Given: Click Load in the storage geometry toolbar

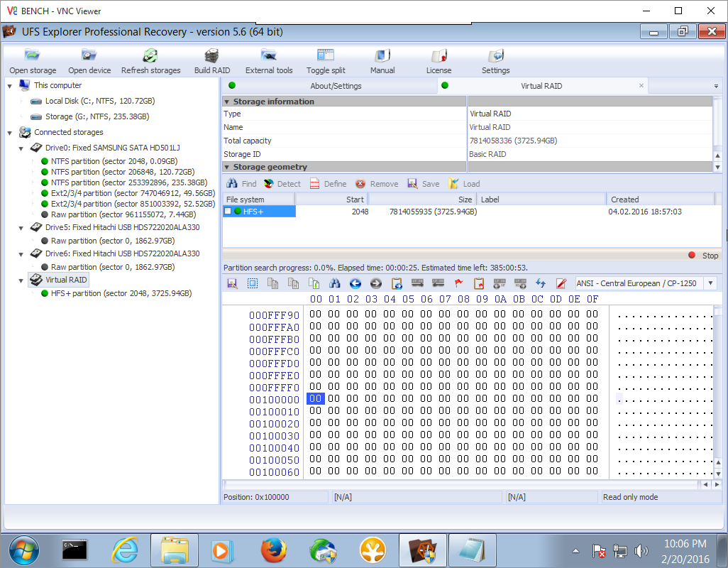Looking at the screenshot, I should coord(464,184).
